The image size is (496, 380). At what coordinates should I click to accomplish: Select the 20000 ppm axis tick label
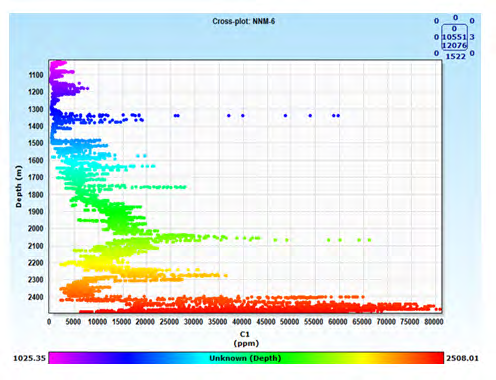(145, 322)
